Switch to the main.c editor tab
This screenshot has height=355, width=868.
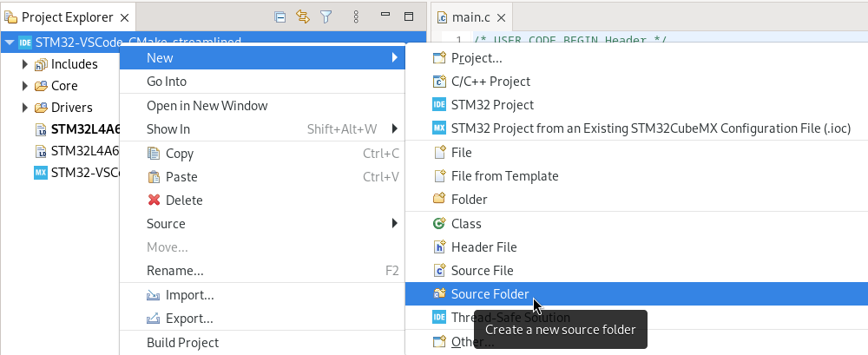(471, 17)
